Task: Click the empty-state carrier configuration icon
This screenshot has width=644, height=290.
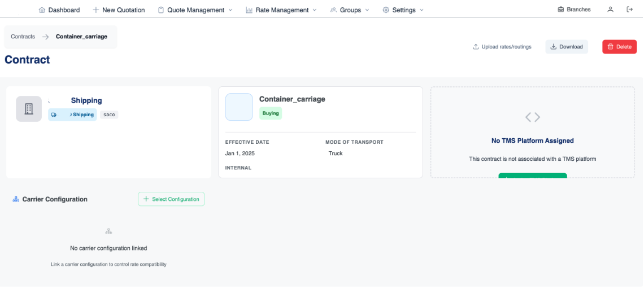Action: tap(108, 231)
